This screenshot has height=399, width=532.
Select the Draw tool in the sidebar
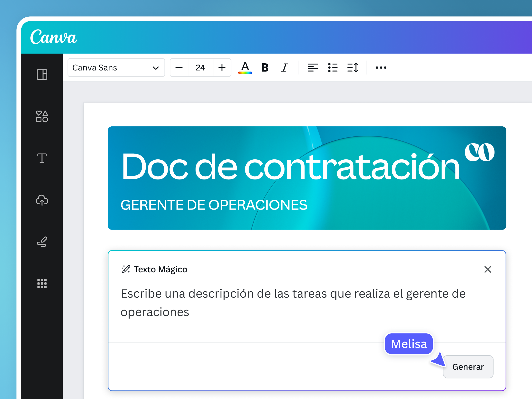42,242
